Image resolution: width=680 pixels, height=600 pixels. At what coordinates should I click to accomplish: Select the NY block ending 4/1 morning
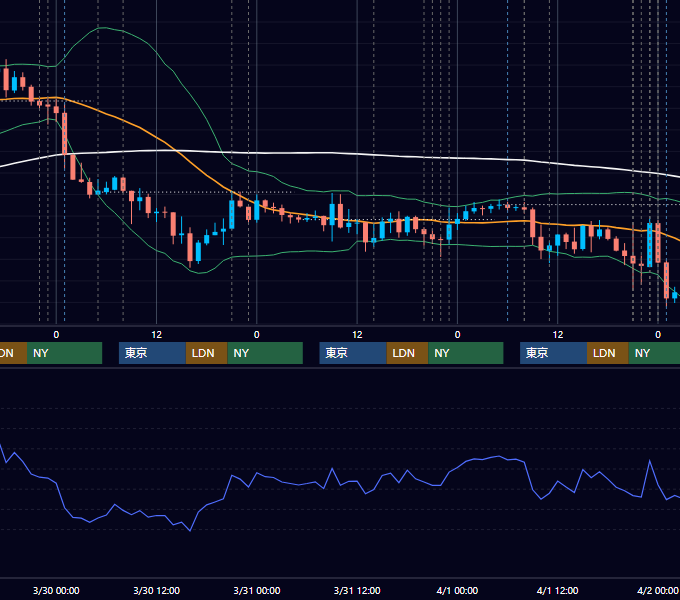click(466, 353)
